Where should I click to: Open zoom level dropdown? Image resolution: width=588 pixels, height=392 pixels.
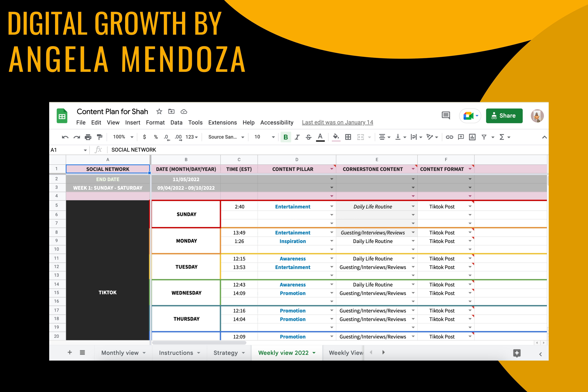click(x=123, y=137)
